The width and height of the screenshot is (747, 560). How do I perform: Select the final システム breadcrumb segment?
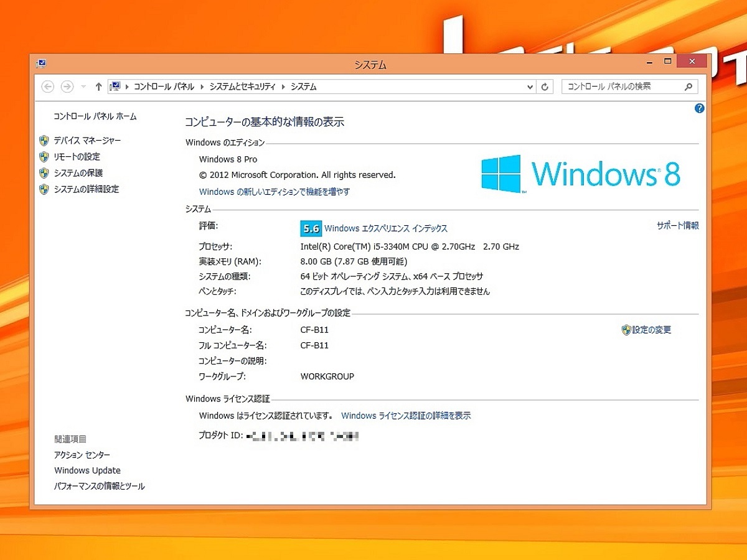point(303,87)
